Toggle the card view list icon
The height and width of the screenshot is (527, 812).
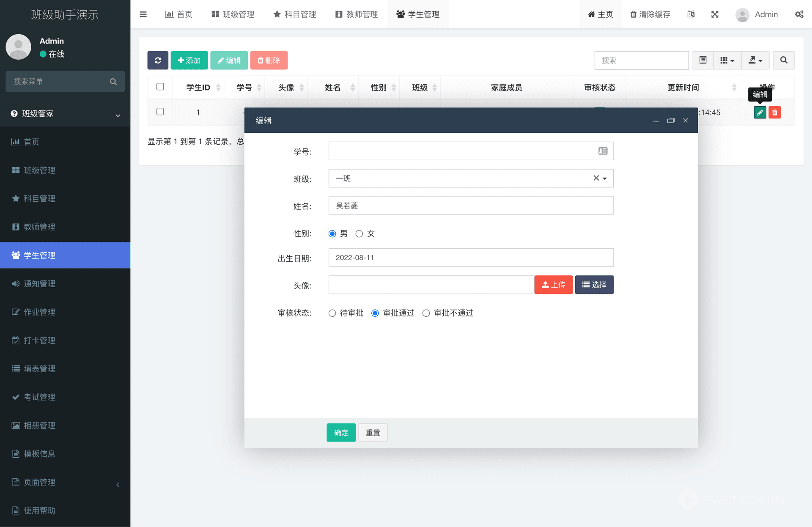(703, 60)
